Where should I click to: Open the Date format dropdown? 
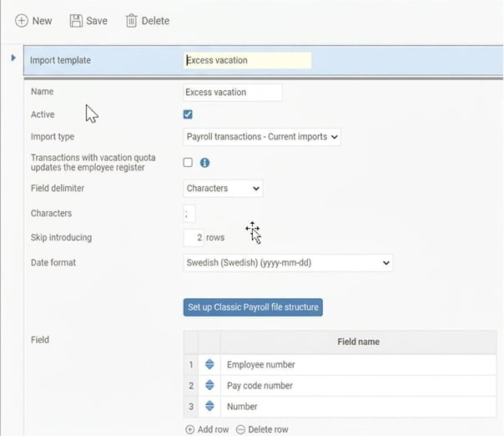[x=288, y=263]
